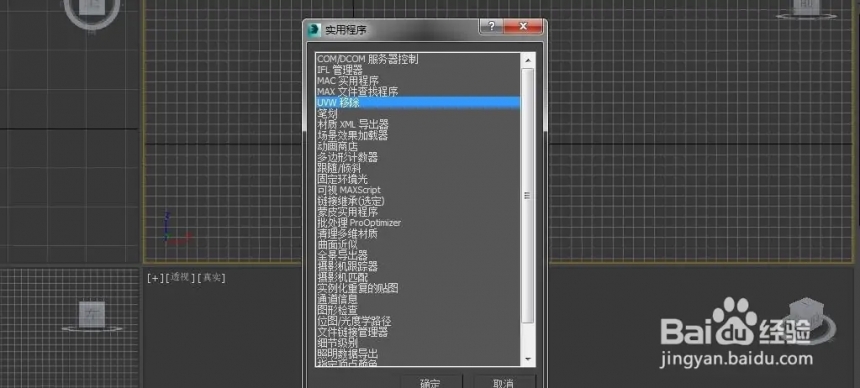This screenshot has height=388, width=860.
Task: Select "通道信息" entry
Action: click(417, 300)
